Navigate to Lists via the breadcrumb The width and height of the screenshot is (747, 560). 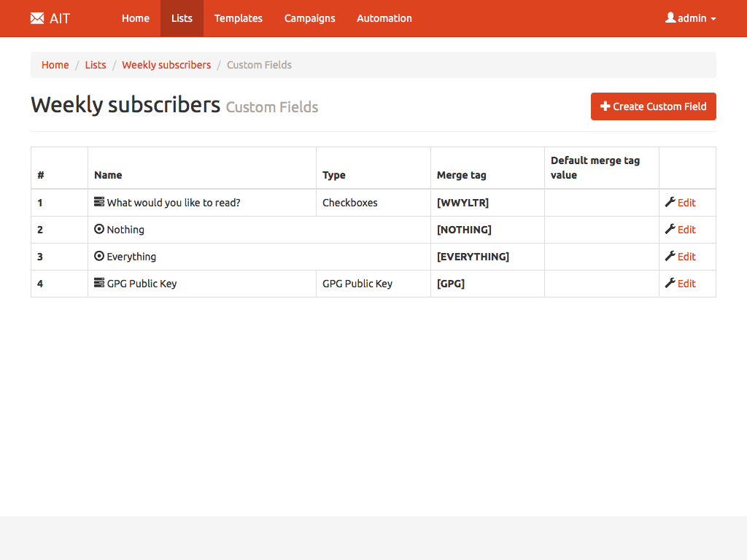click(96, 65)
